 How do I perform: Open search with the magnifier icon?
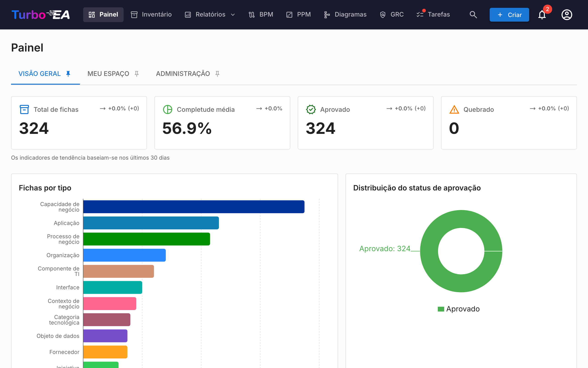(473, 14)
